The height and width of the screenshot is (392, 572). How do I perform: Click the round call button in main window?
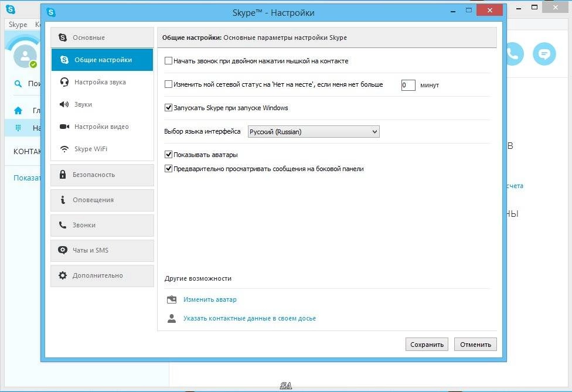pos(513,54)
